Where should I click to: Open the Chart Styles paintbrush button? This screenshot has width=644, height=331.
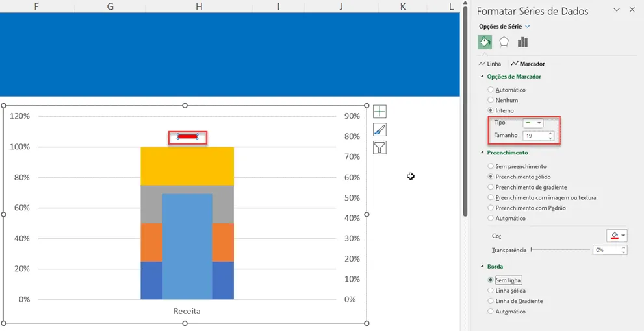click(x=380, y=130)
